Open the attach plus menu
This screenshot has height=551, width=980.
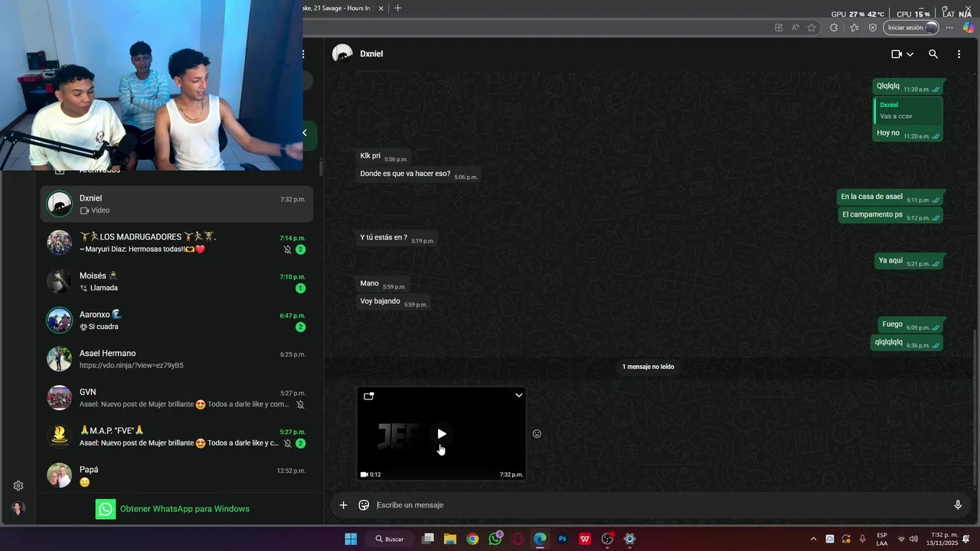coord(343,505)
